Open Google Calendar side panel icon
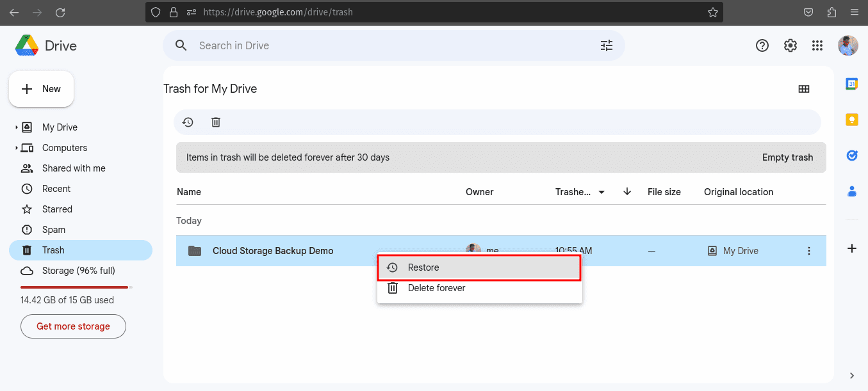 click(851, 84)
